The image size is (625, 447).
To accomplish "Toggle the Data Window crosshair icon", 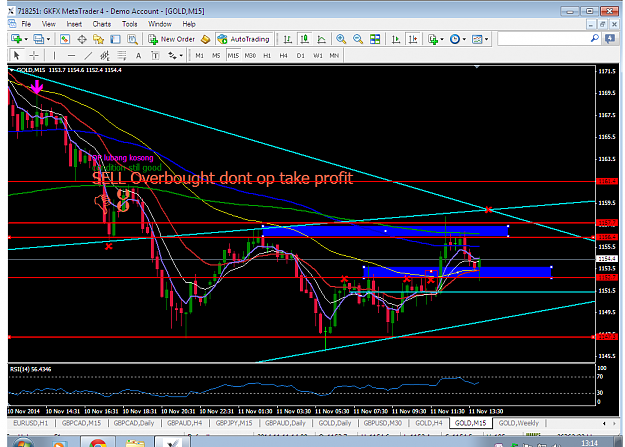I will pos(82,39).
